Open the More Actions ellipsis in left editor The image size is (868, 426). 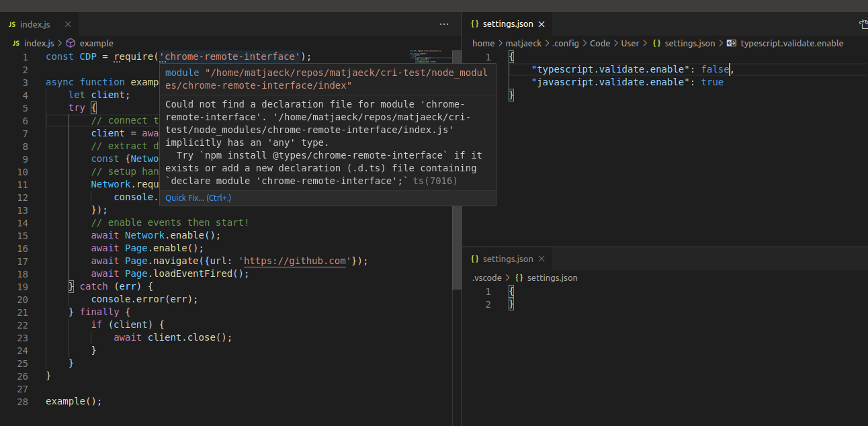point(444,24)
